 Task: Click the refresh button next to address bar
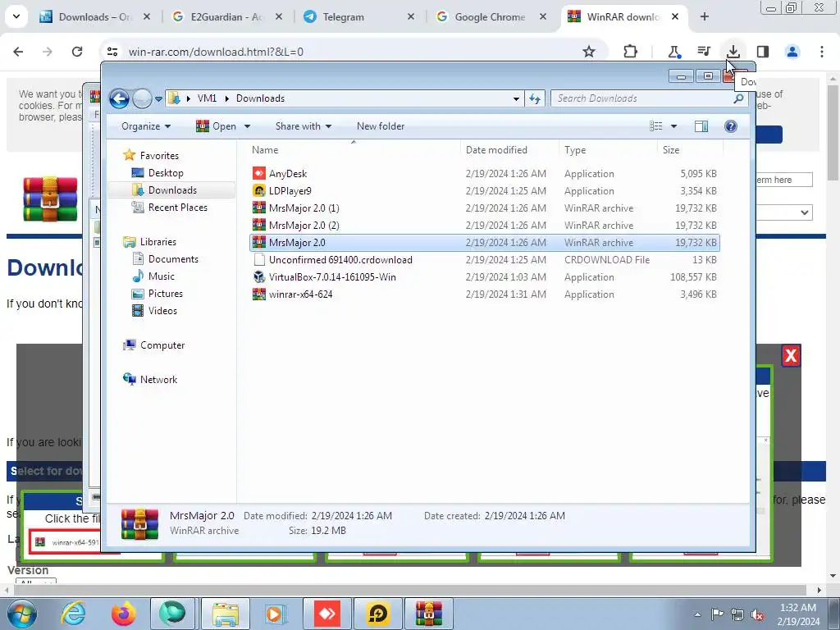pyautogui.click(x=535, y=98)
